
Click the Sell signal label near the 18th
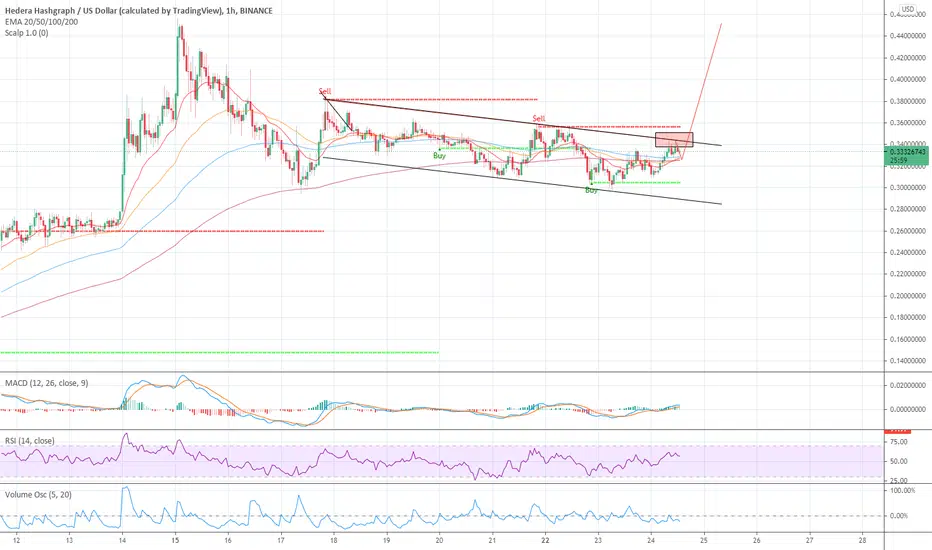325,92
